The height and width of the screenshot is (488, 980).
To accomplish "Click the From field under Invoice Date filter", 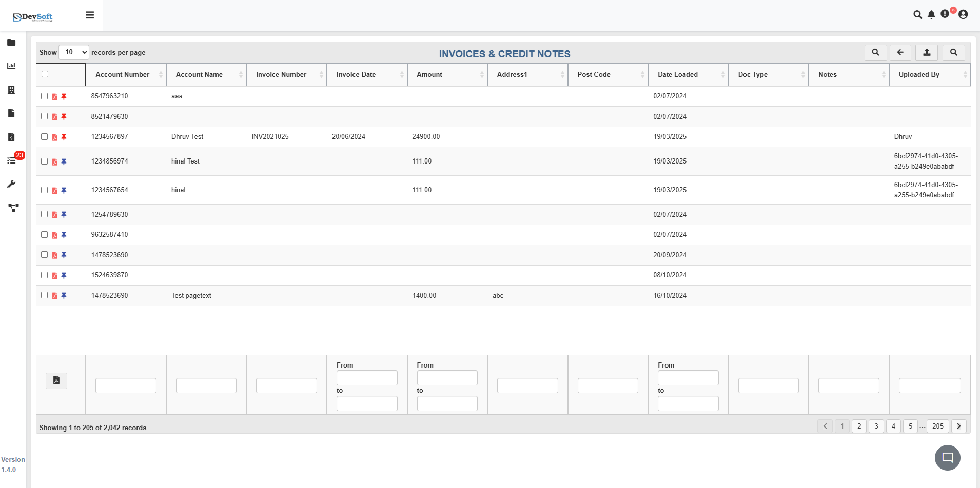I will tap(366, 378).
